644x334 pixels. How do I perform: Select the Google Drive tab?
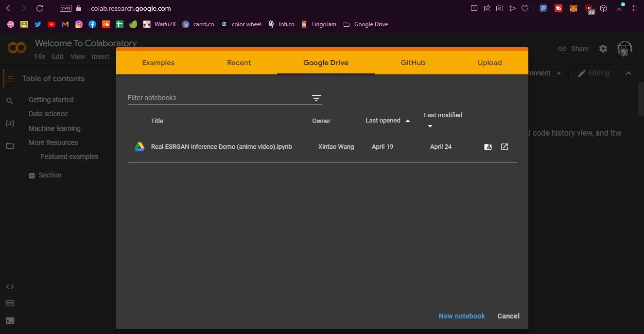pos(326,63)
